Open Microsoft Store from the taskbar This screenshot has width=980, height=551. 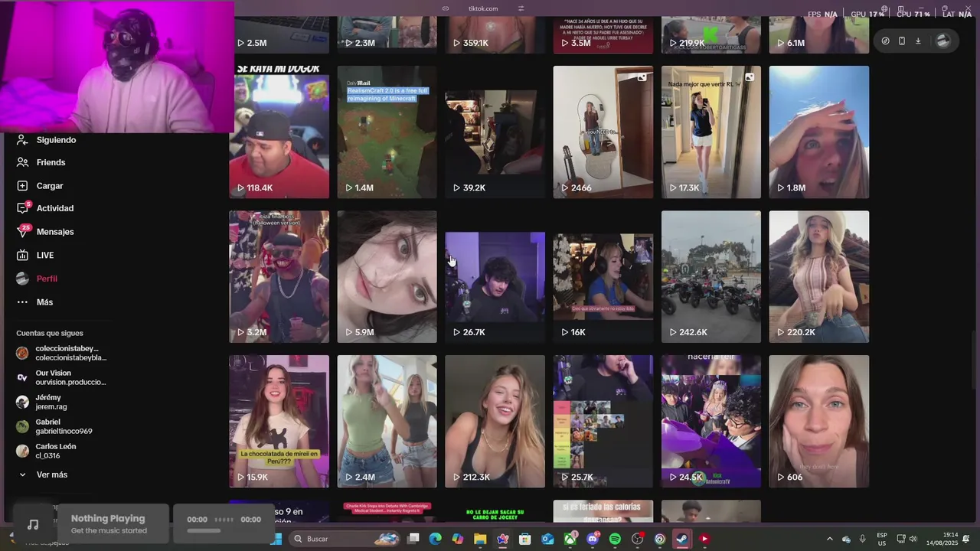(x=525, y=539)
